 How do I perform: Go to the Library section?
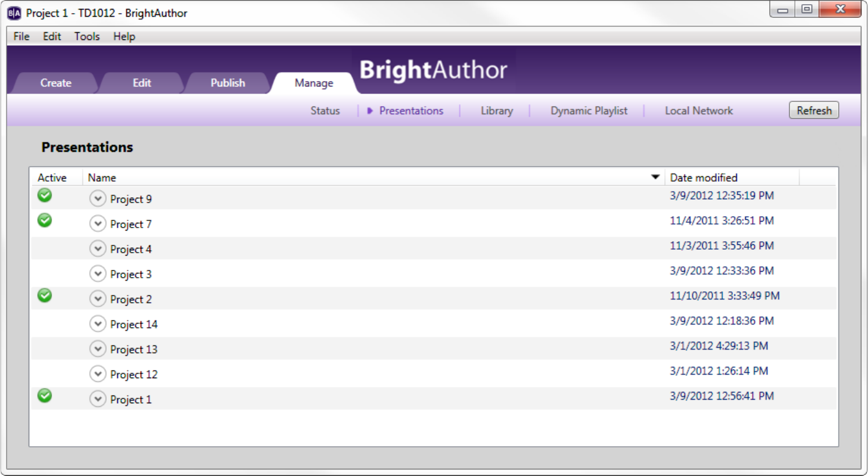click(497, 111)
